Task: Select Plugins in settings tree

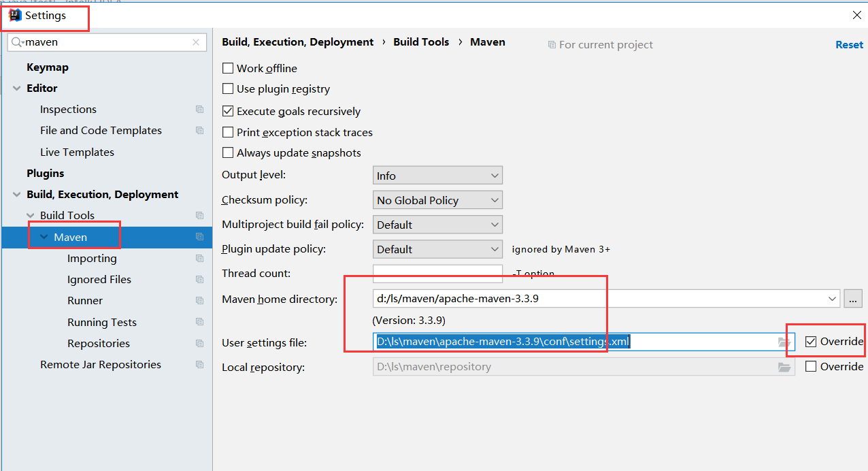Action: click(46, 174)
